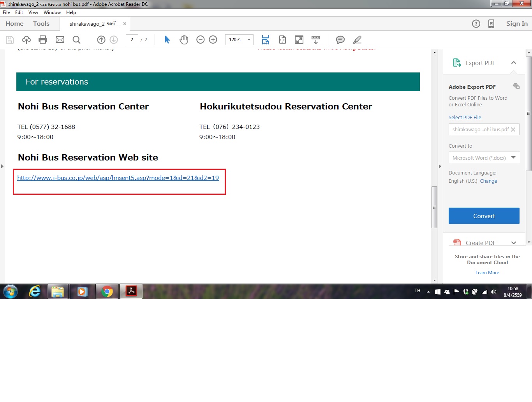Activate the Hand pan tool
The height and width of the screenshot is (402, 532).
[x=184, y=40]
